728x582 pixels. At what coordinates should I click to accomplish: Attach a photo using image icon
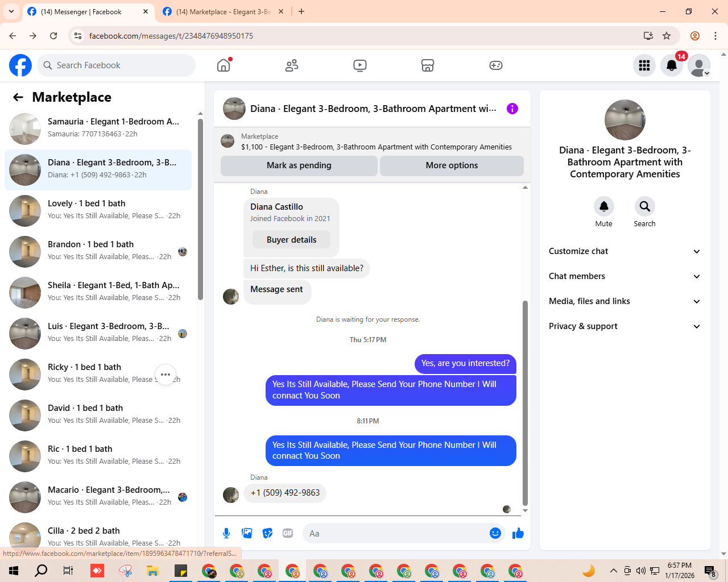tap(247, 533)
